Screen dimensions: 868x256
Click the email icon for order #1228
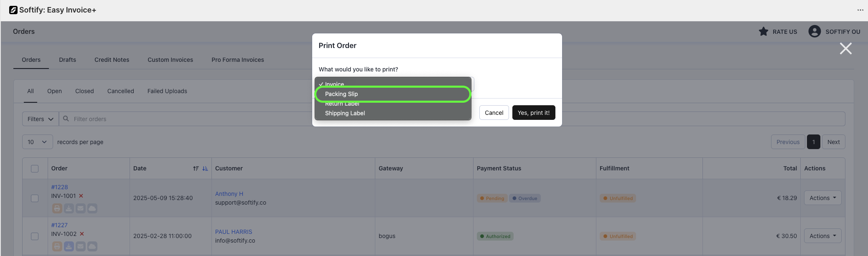point(81,208)
